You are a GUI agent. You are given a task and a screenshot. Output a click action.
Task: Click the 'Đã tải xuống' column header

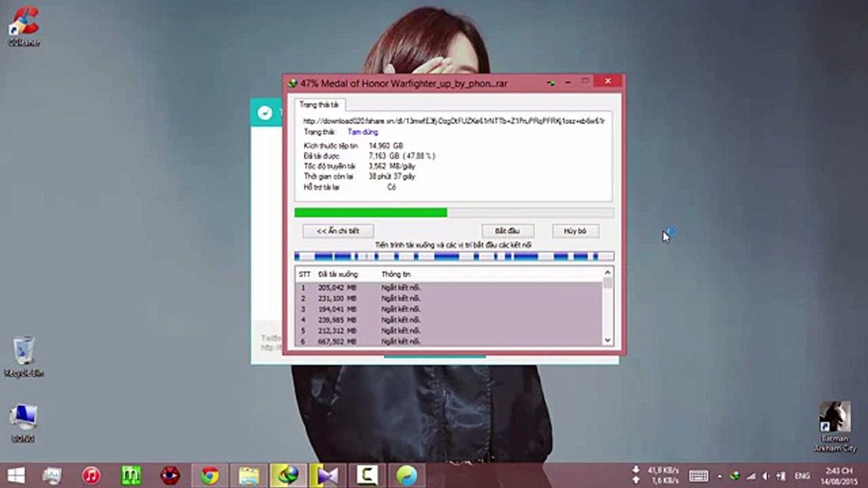[338, 274]
